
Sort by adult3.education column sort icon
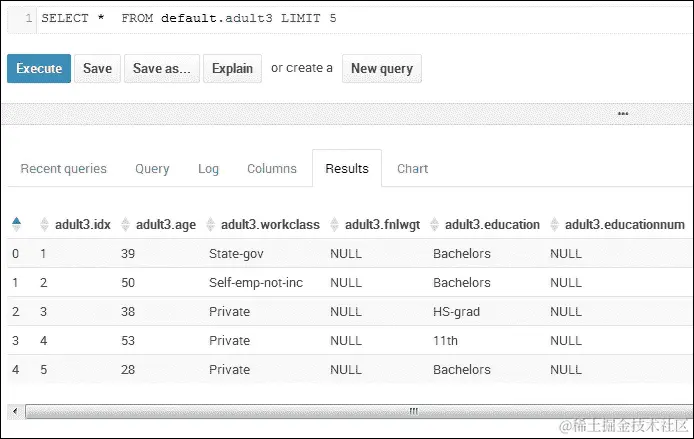434,224
